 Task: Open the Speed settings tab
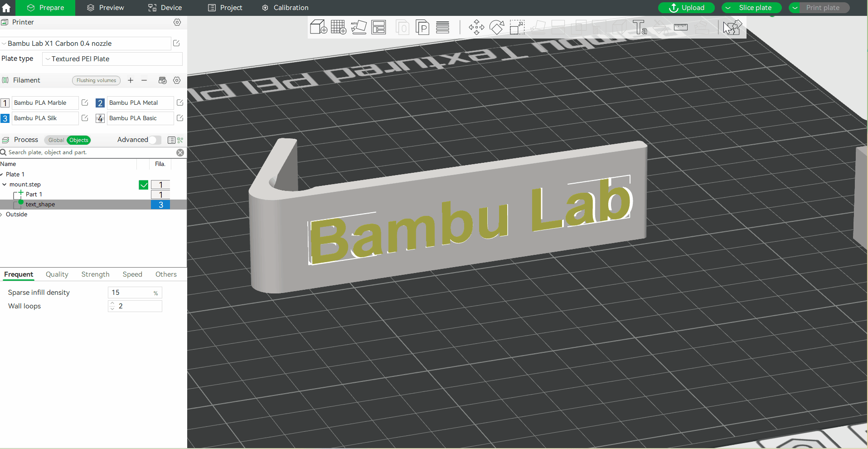pos(132,274)
